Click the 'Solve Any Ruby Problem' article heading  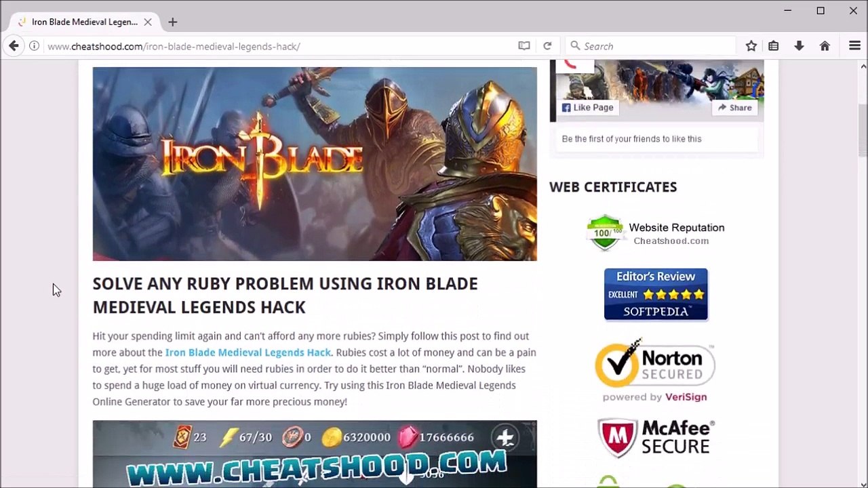tap(285, 296)
